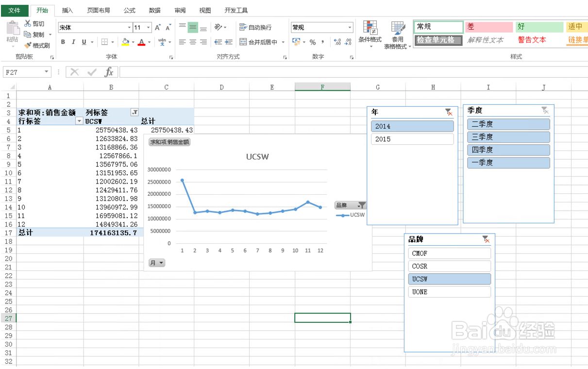Switch to the 开发工具 tab
The image size is (588, 369).
[236, 10]
